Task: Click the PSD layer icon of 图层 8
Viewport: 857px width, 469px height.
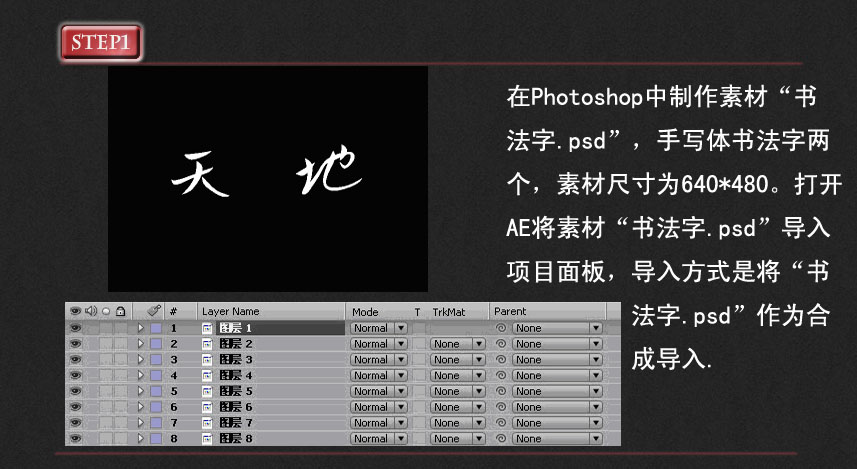Action: [x=207, y=438]
